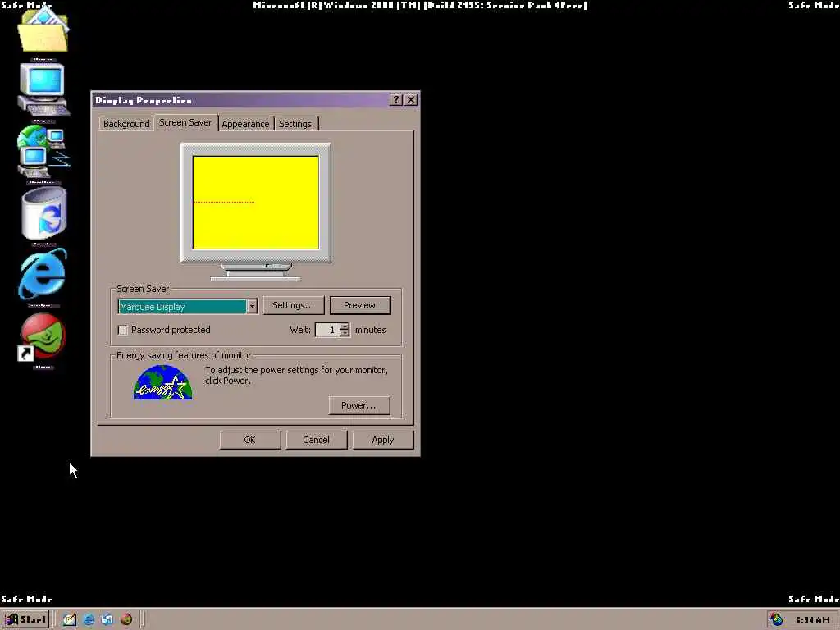
Task: Enable Password protected checkbox
Action: [123, 330]
